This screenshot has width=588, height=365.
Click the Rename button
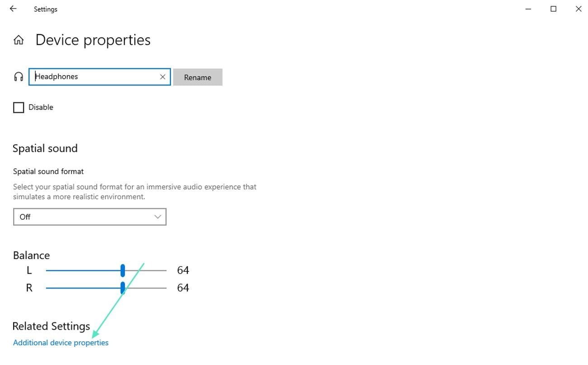point(198,77)
